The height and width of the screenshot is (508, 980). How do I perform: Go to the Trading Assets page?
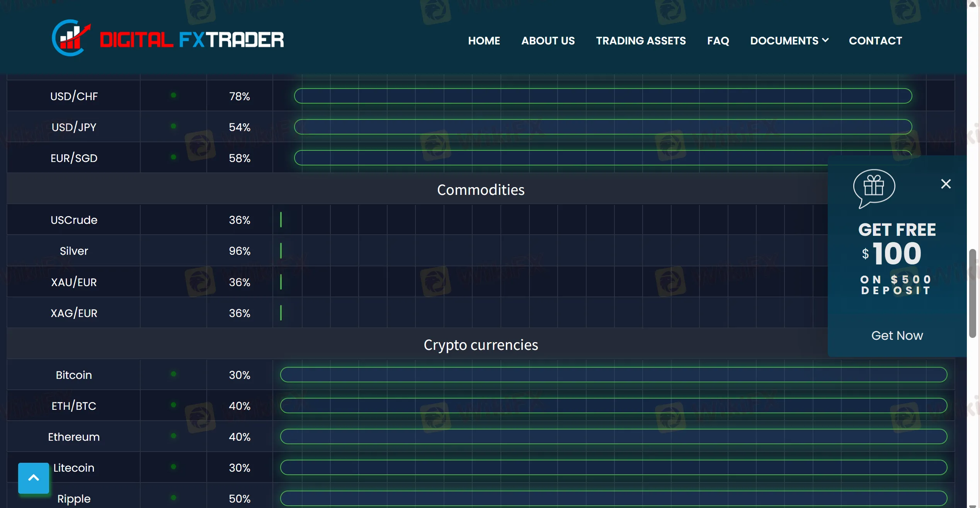pos(641,41)
